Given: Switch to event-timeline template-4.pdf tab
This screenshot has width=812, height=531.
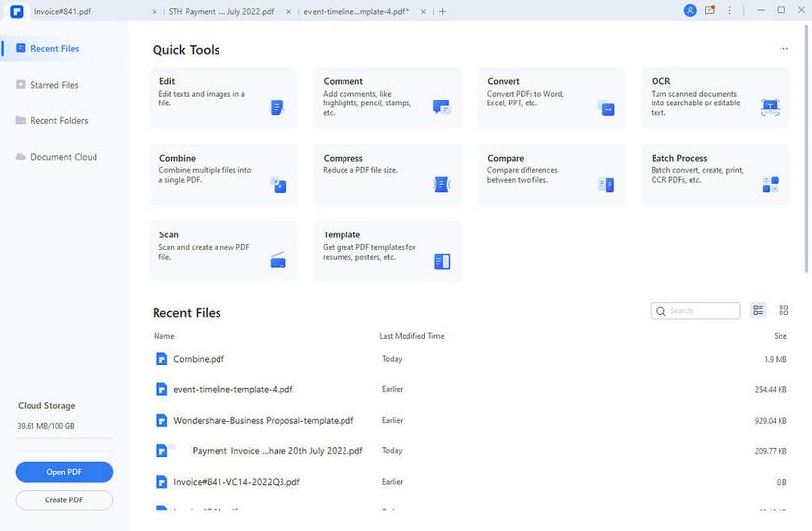Looking at the screenshot, I should coord(357,11).
